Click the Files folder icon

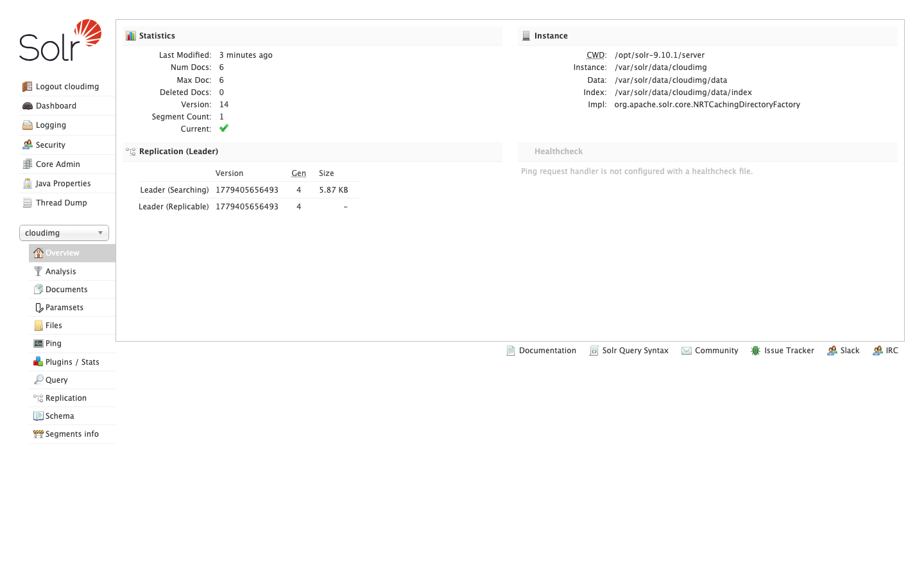pyautogui.click(x=38, y=326)
